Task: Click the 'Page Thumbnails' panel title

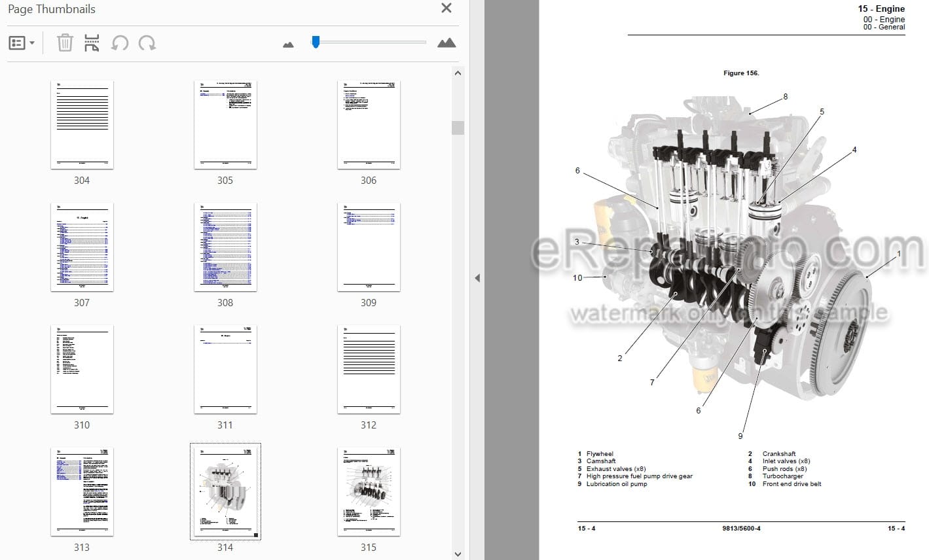Action: point(52,9)
